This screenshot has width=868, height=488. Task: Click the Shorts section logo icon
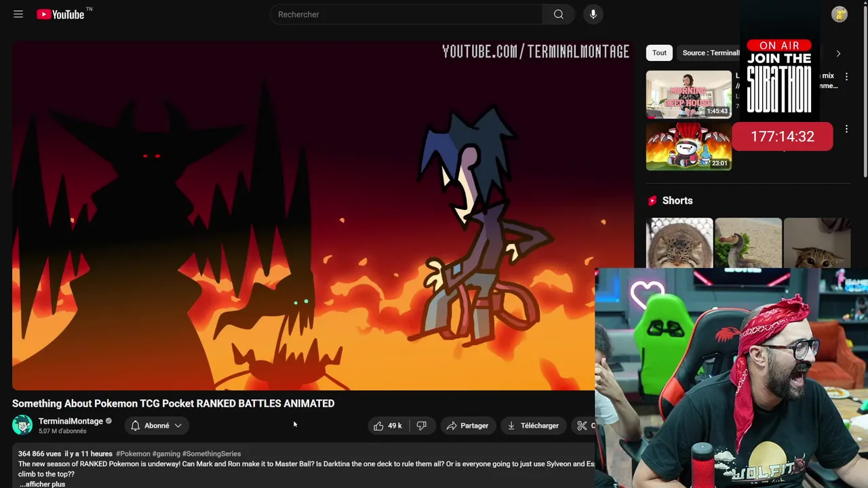tap(652, 201)
